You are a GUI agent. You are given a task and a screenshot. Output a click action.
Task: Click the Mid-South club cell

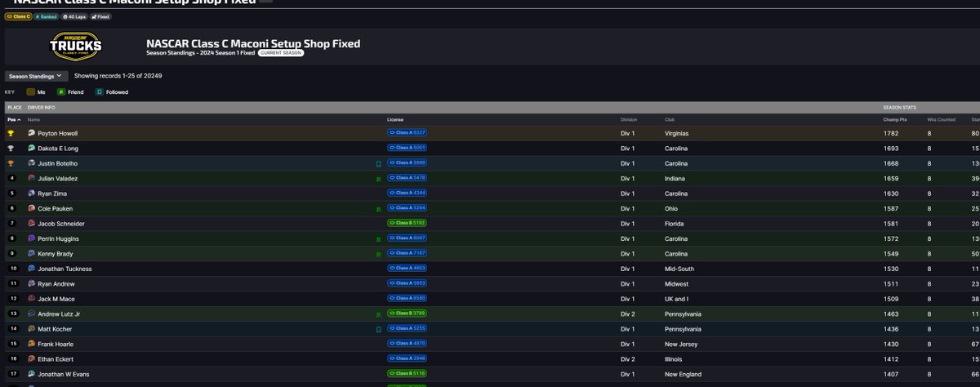(x=679, y=269)
